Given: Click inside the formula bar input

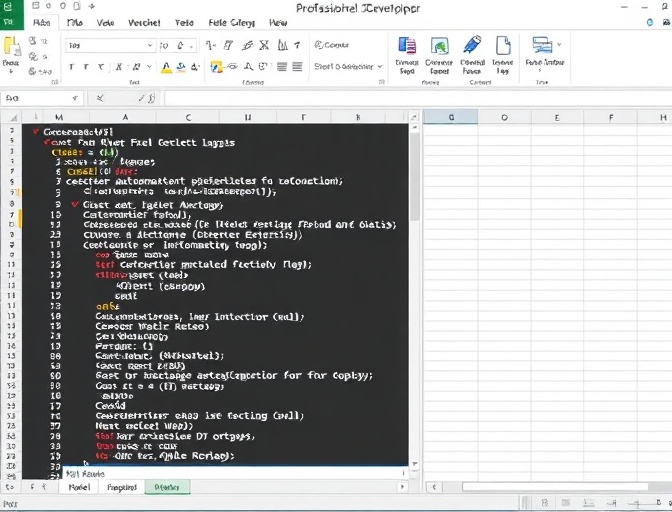Looking at the screenshot, I should [400, 98].
